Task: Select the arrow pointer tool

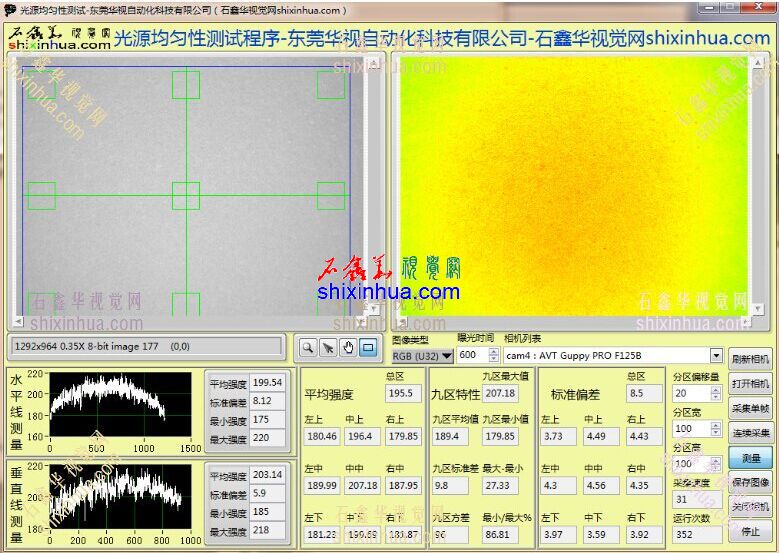Action: 328,348
